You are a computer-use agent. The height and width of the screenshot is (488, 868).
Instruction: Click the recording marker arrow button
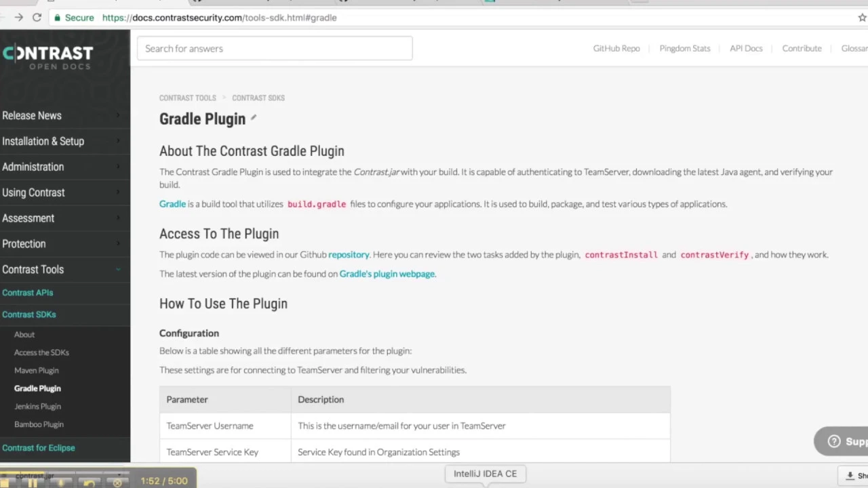[x=61, y=483]
